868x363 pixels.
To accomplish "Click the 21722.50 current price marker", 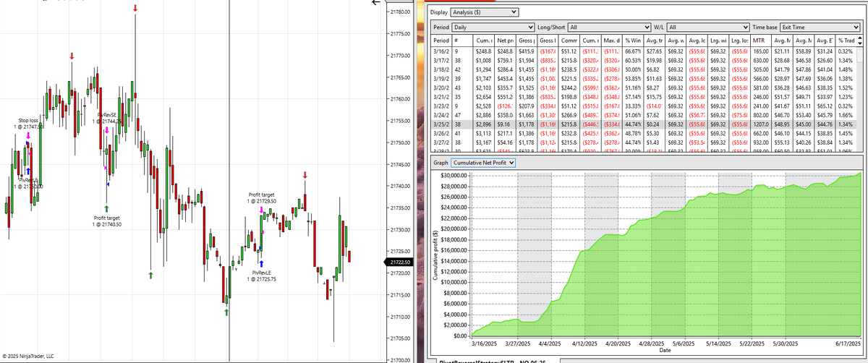I will pyautogui.click(x=400, y=262).
